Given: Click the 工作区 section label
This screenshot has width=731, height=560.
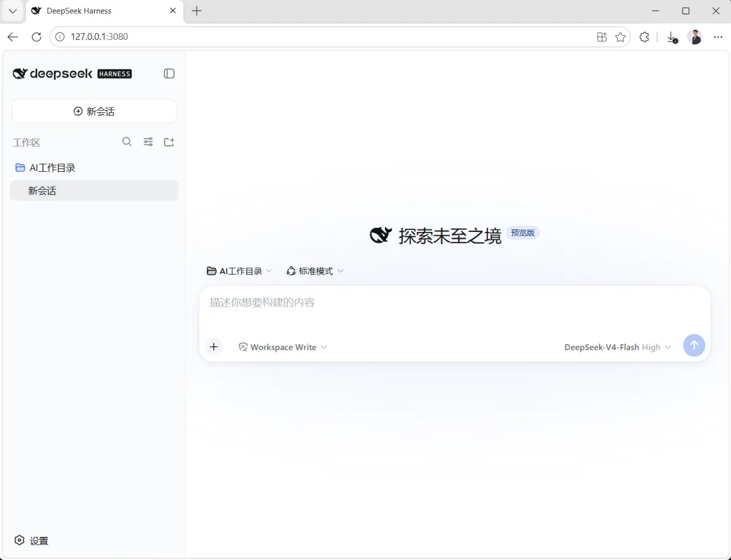Looking at the screenshot, I should (x=26, y=143).
